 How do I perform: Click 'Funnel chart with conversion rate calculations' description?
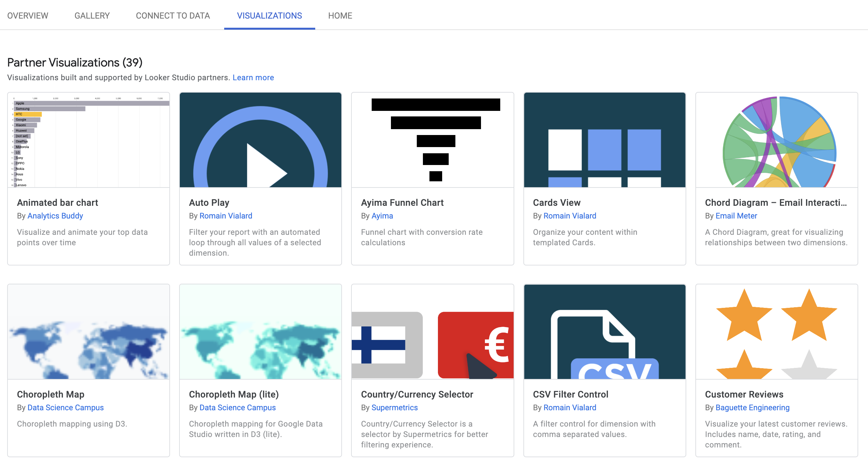point(422,237)
